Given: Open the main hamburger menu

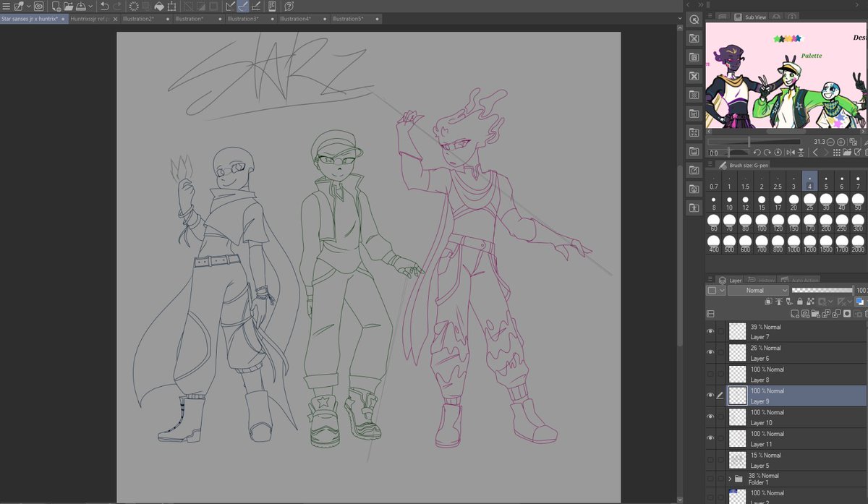Looking at the screenshot, I should tap(6, 6).
